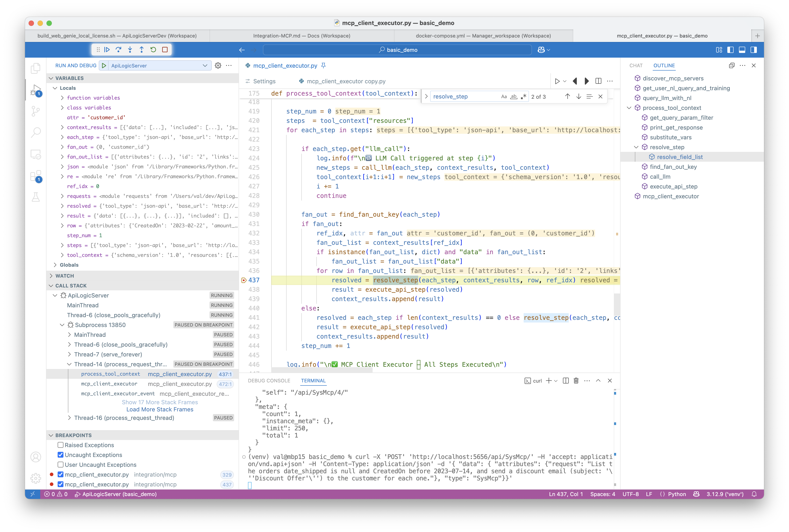The width and height of the screenshot is (789, 532).
Task: Disable breakpoint at line 329
Action: tap(60, 474)
